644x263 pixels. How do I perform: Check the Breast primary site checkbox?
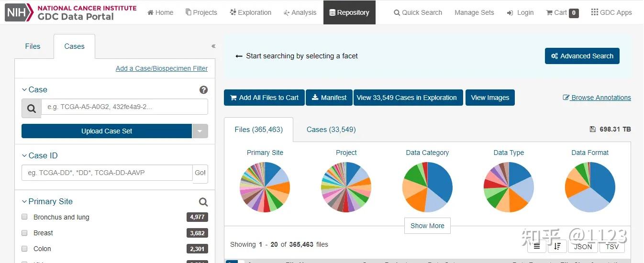pos(24,232)
